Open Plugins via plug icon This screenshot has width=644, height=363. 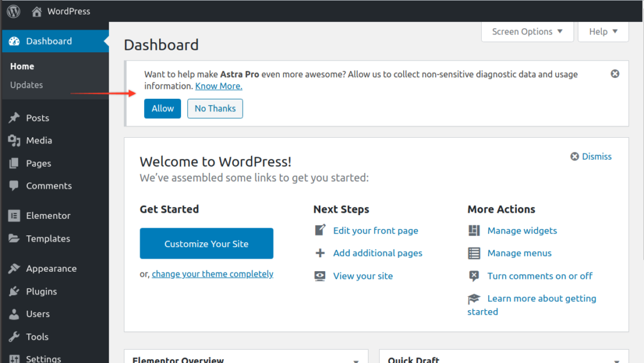click(14, 291)
